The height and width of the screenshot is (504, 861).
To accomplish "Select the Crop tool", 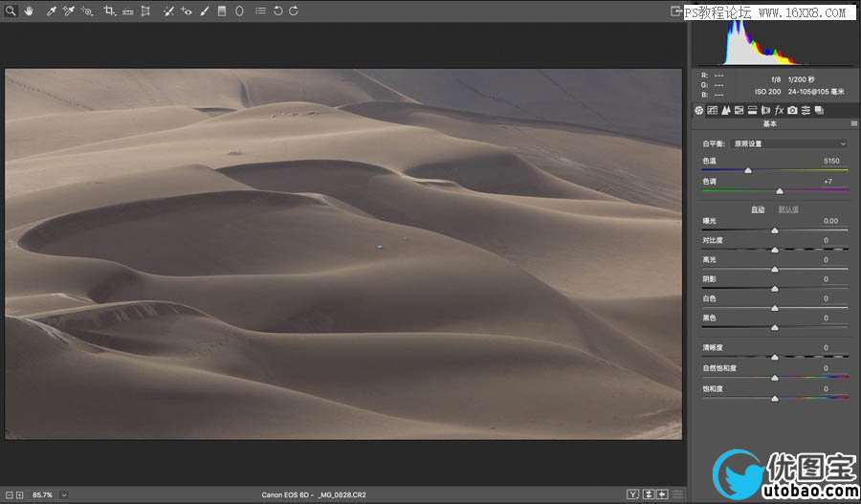I will (110, 11).
